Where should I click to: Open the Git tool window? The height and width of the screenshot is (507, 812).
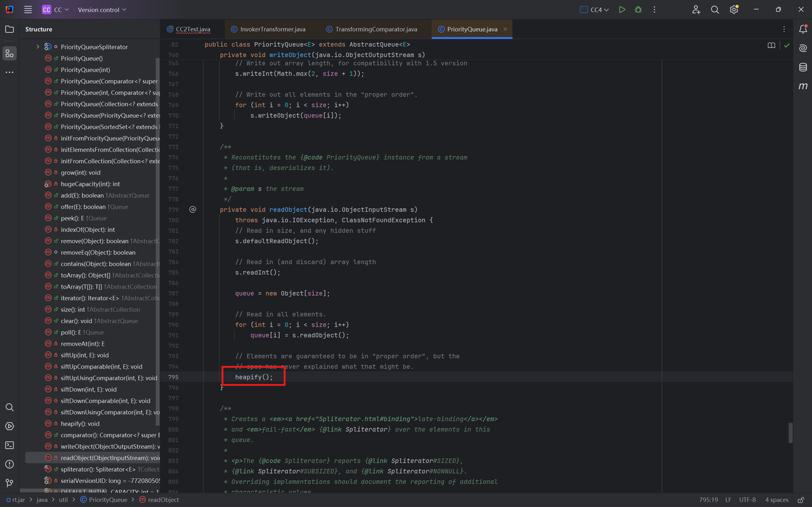(10, 483)
